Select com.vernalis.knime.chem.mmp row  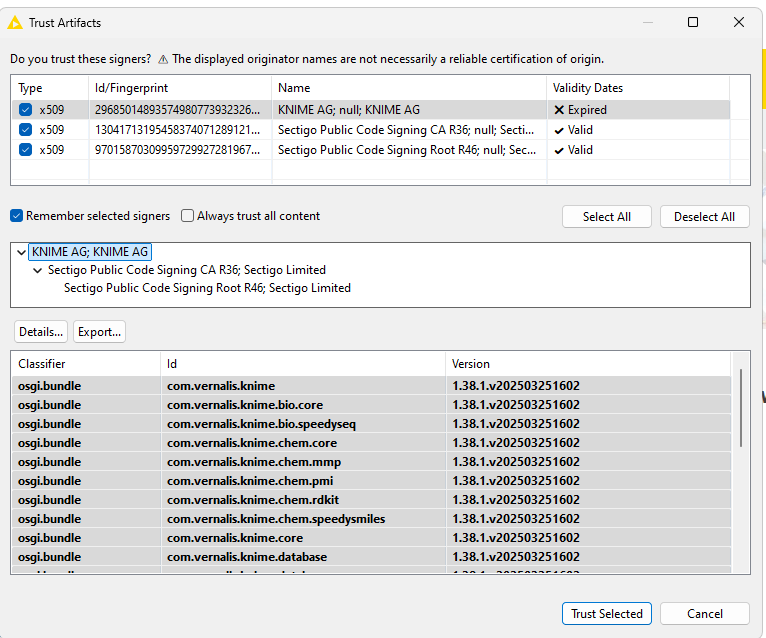pyautogui.click(x=371, y=462)
